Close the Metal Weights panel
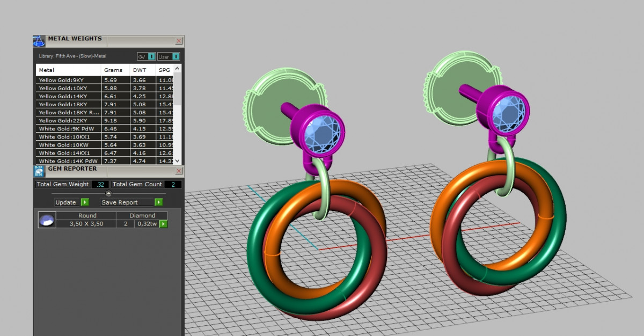Viewport: 644px width, 336px height. pyautogui.click(x=179, y=41)
